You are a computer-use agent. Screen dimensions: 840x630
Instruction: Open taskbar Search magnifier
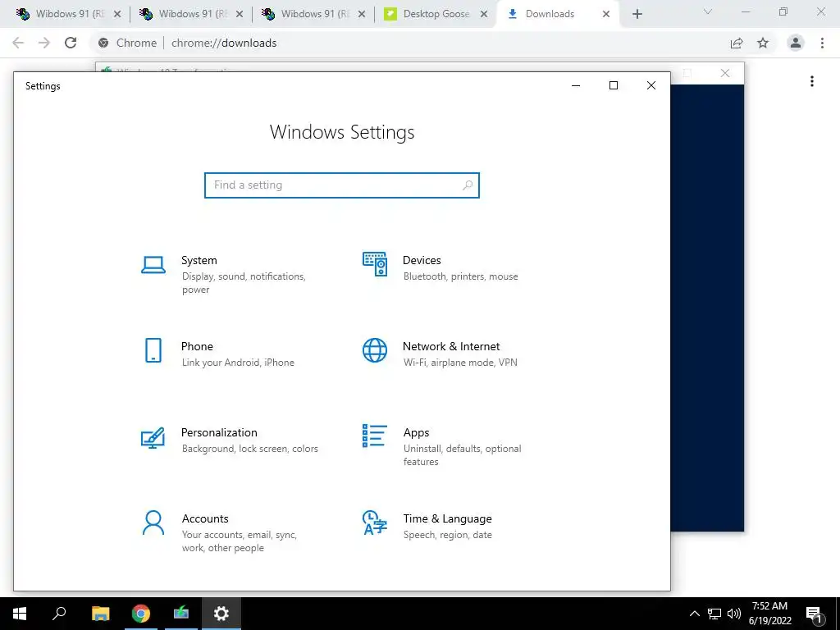click(x=59, y=614)
